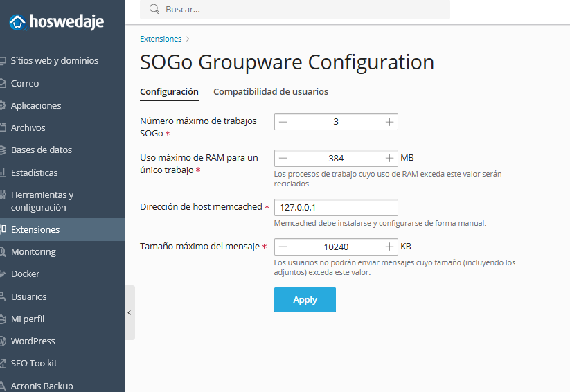Click the Monitoring magnifier icon

tap(3, 251)
